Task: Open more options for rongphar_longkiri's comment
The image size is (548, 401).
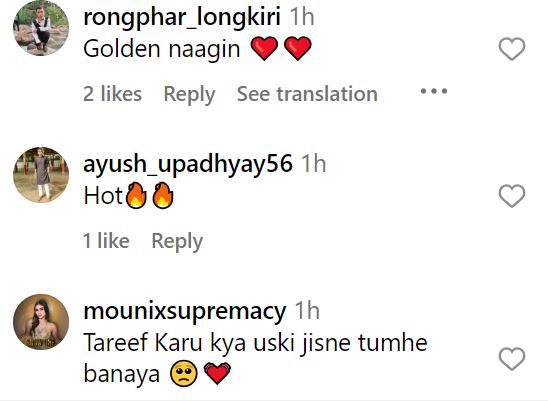Action: pos(434,92)
